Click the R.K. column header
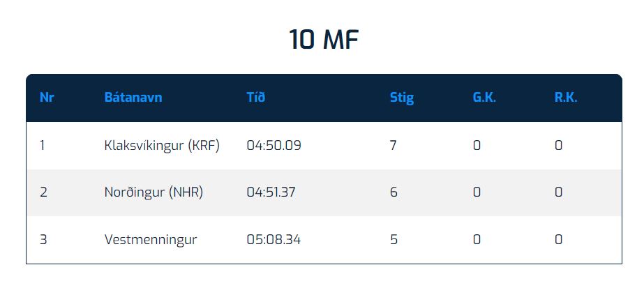This screenshot has width=644, height=288. coord(566,98)
